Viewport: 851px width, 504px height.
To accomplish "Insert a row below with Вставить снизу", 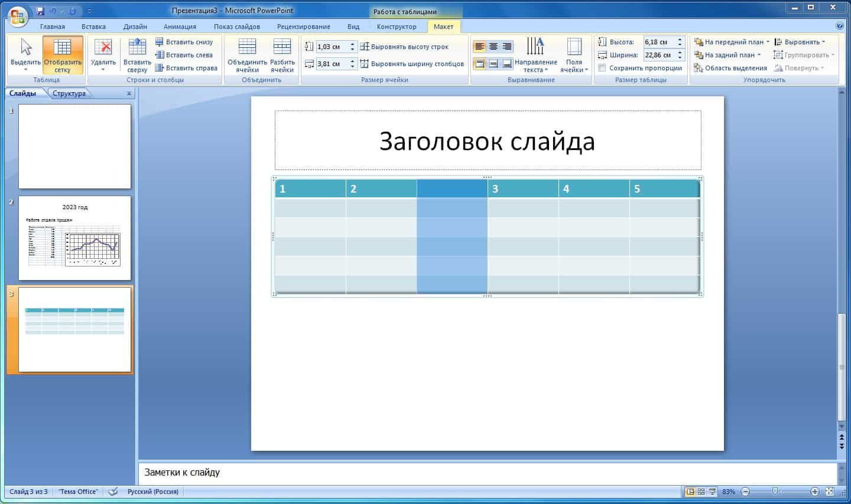I will [184, 42].
